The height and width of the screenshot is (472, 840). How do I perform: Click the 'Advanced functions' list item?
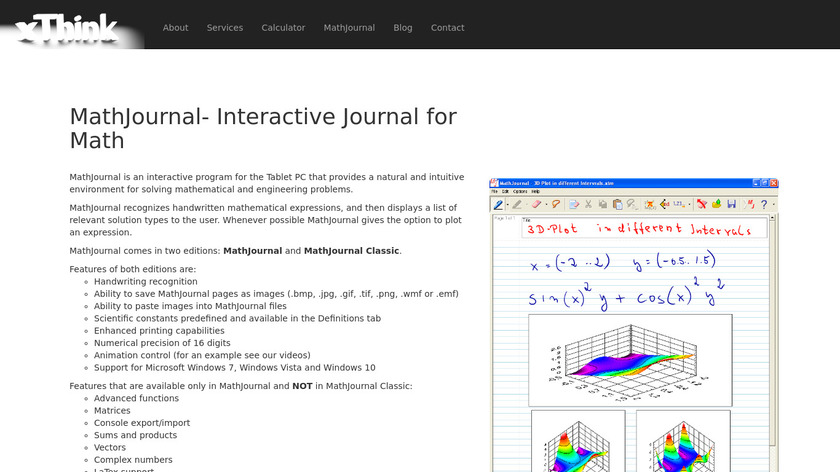(x=136, y=398)
